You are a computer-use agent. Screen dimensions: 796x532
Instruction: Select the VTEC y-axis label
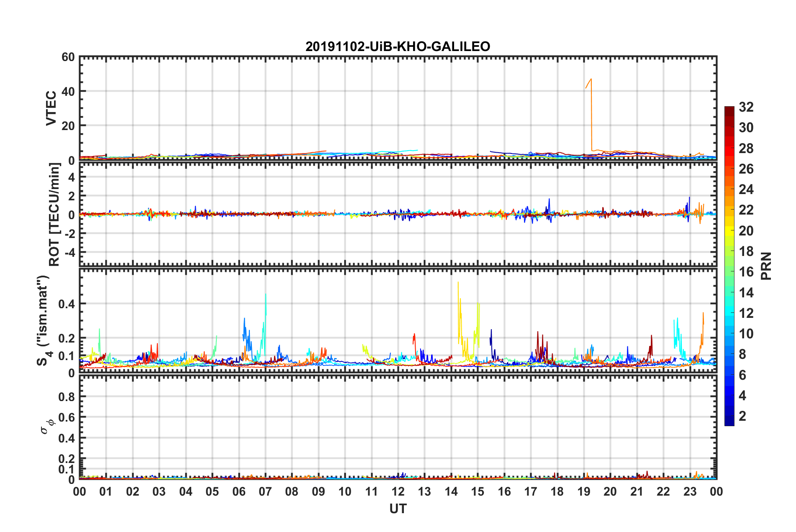tap(51, 108)
